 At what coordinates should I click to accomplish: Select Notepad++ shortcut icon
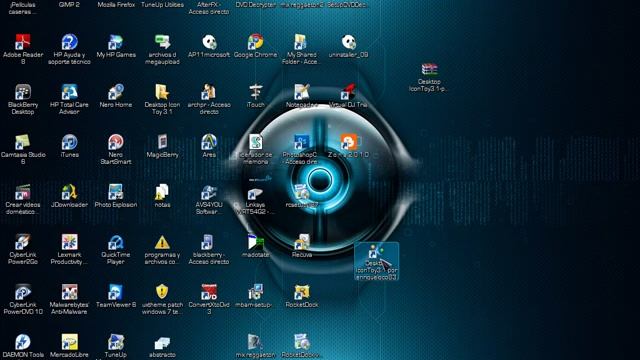pyautogui.click(x=302, y=92)
